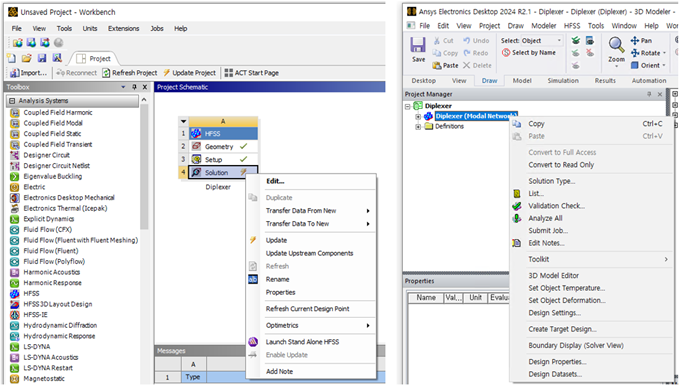The image size is (685, 390).
Task: Collapse the Analysis Systems section
Action: (x=12, y=101)
